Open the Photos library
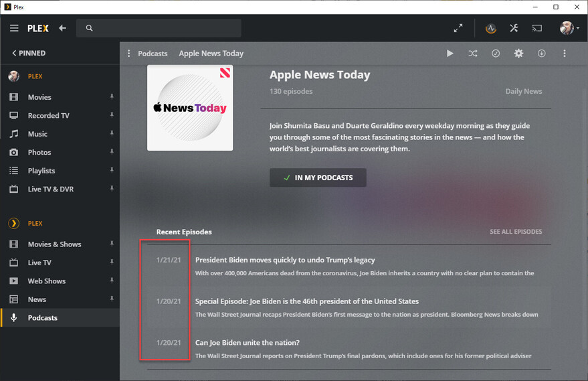588x381 pixels. [x=39, y=153]
